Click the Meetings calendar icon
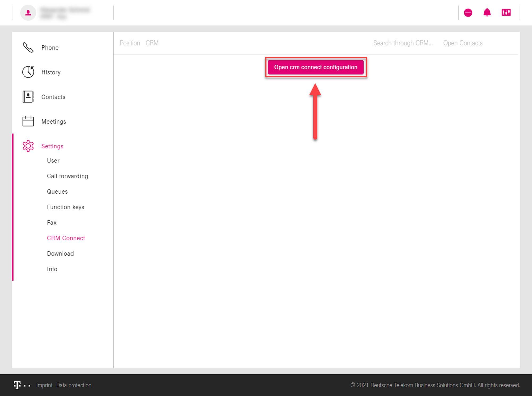Image resolution: width=532 pixels, height=396 pixels. (x=28, y=121)
